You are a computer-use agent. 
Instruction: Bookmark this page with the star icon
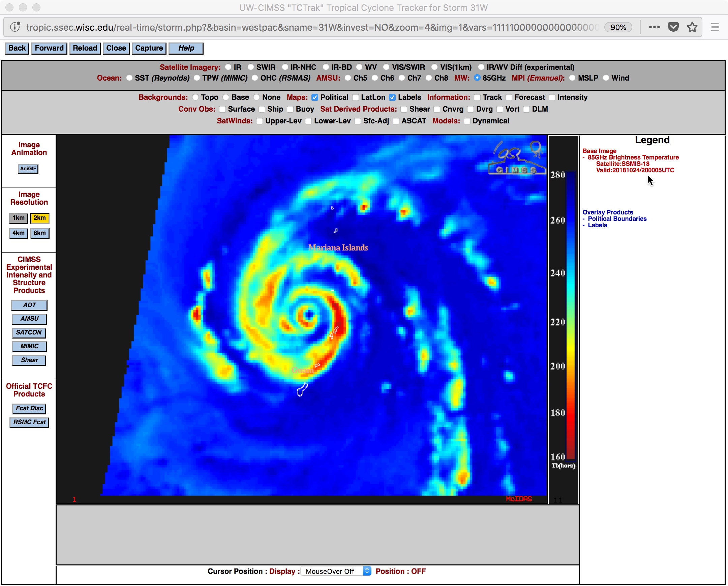(x=692, y=27)
